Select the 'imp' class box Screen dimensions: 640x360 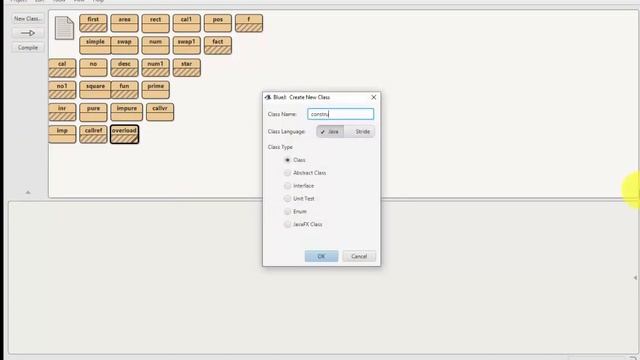62,134
